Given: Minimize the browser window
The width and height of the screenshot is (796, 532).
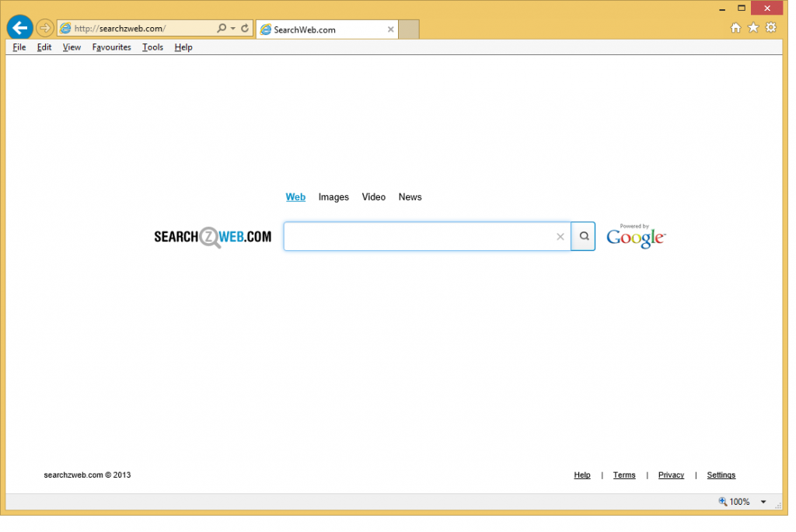Looking at the screenshot, I should pyautogui.click(x=722, y=9).
